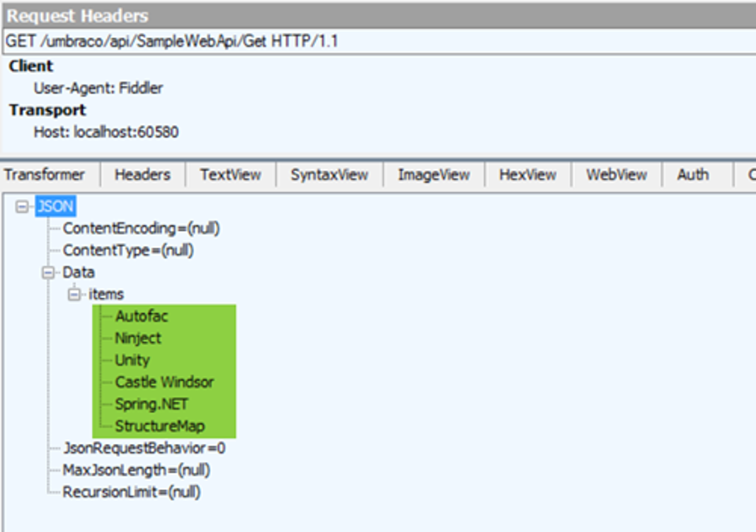Select the ImageView tab
Image resolution: width=756 pixels, height=532 pixels.
pos(433,175)
